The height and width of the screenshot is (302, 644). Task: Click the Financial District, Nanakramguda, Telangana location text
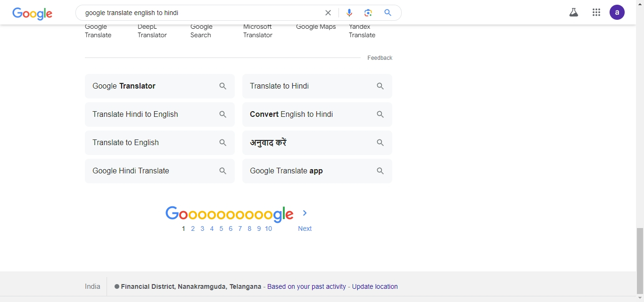[x=191, y=286]
